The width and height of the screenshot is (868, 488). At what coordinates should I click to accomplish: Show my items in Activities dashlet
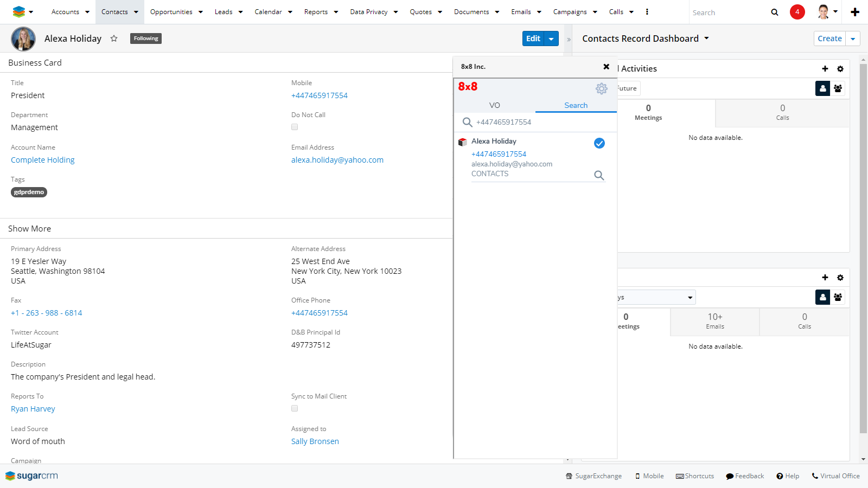tap(823, 88)
